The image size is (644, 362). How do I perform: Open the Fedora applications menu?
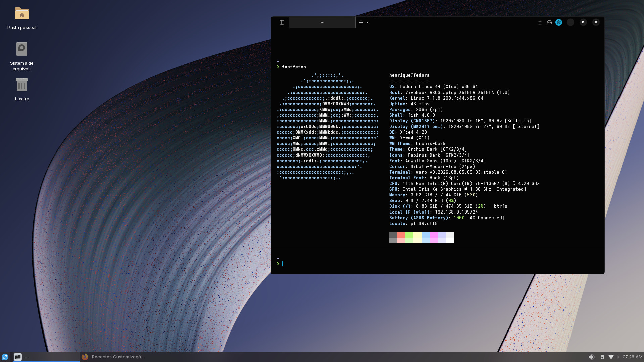point(5,357)
